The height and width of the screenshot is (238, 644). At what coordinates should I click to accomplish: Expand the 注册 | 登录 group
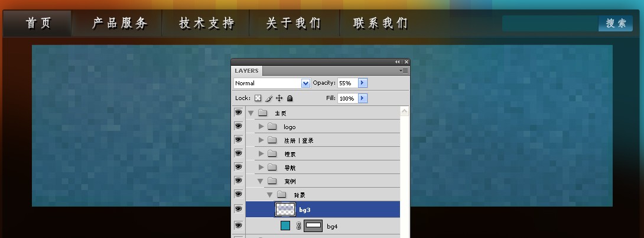coord(261,140)
